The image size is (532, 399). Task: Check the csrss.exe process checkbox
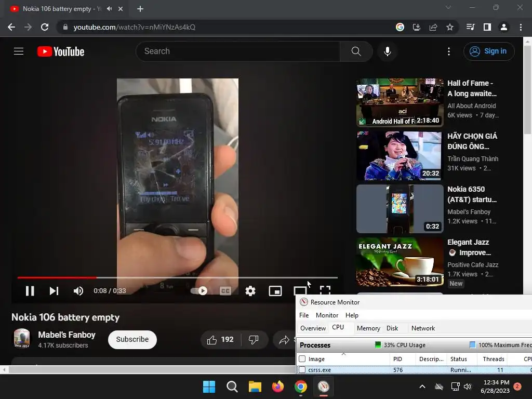[x=302, y=370]
